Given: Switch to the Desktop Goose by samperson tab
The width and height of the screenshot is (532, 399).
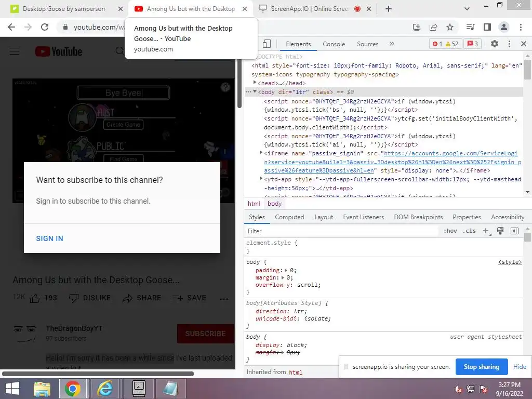Looking at the screenshot, I should 64,9.
